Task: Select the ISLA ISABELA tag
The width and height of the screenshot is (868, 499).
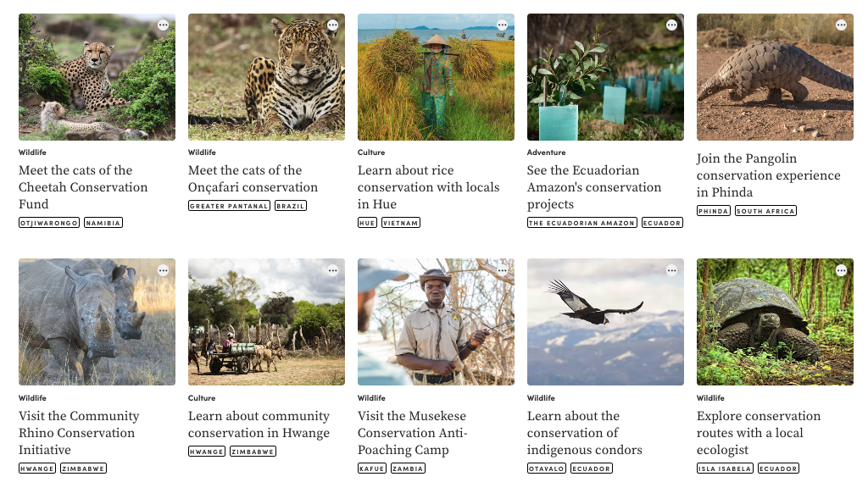Action: [x=725, y=469]
